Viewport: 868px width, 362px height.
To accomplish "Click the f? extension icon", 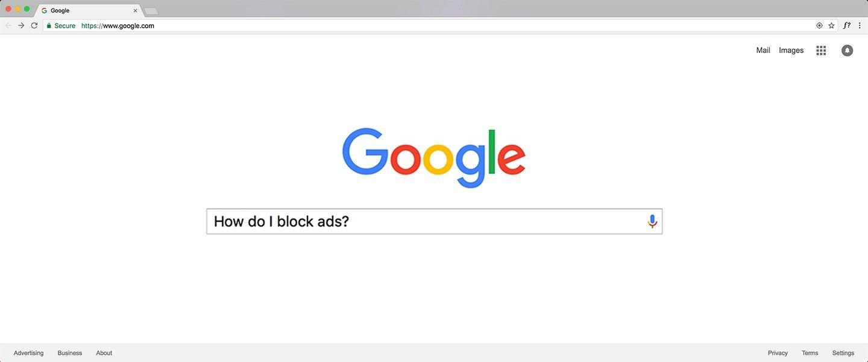I will pyautogui.click(x=847, y=25).
